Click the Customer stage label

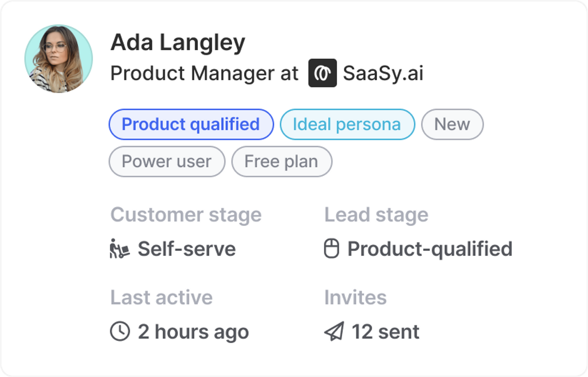tap(186, 215)
